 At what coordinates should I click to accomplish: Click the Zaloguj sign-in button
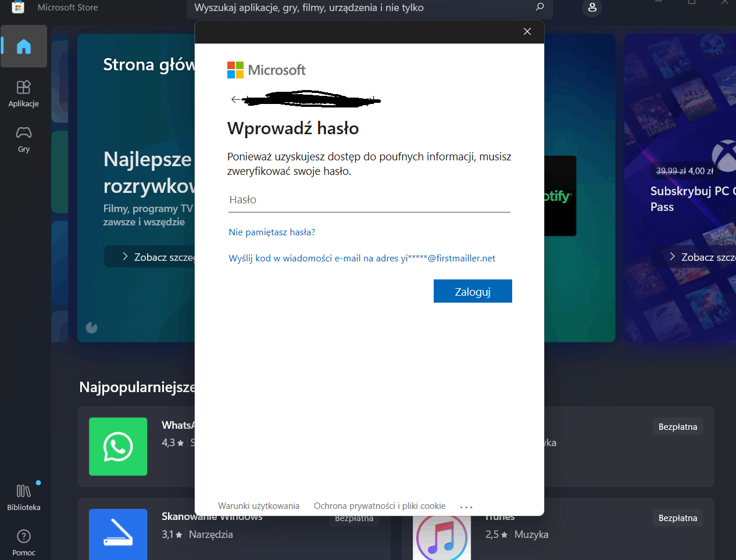[x=473, y=291]
